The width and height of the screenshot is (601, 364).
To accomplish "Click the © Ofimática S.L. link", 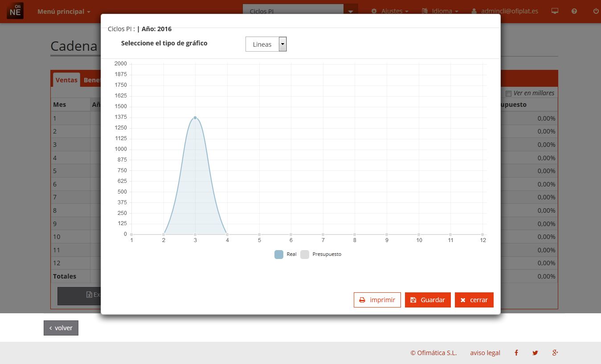I will tap(433, 353).
